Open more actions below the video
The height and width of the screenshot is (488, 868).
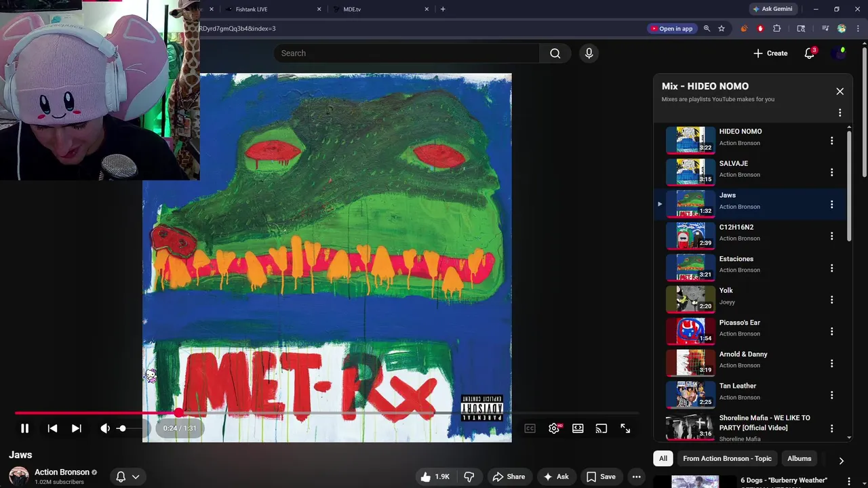point(637,476)
